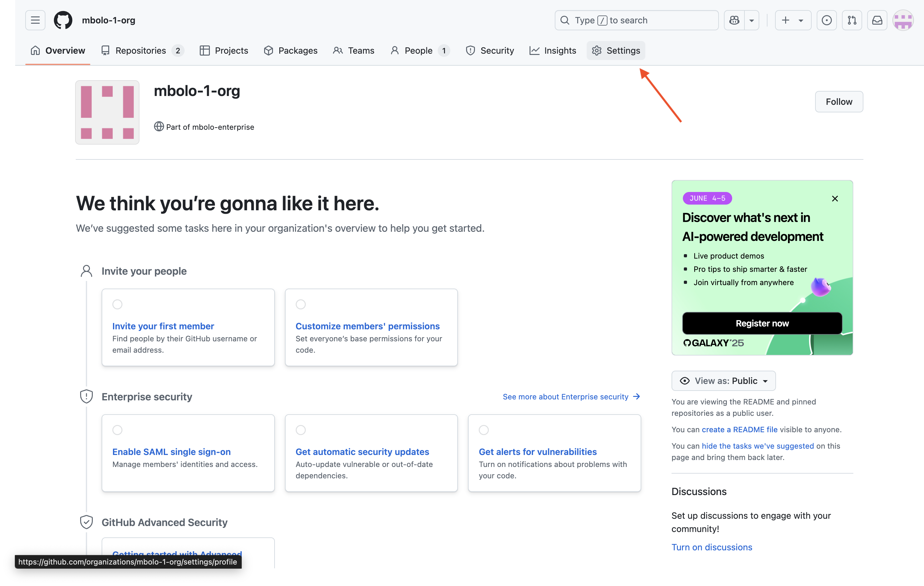The image size is (924, 586).
Task: View your issues from the top bar
Action: 826,20
